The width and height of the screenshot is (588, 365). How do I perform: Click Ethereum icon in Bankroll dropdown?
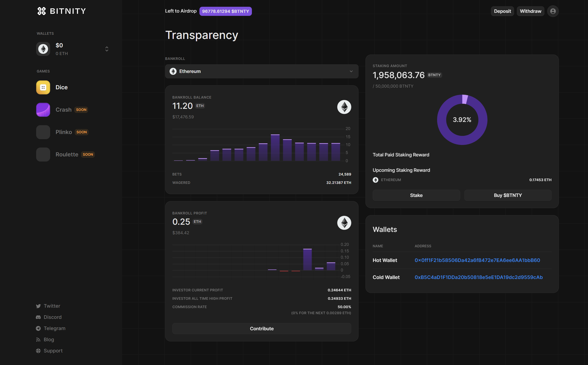point(173,72)
